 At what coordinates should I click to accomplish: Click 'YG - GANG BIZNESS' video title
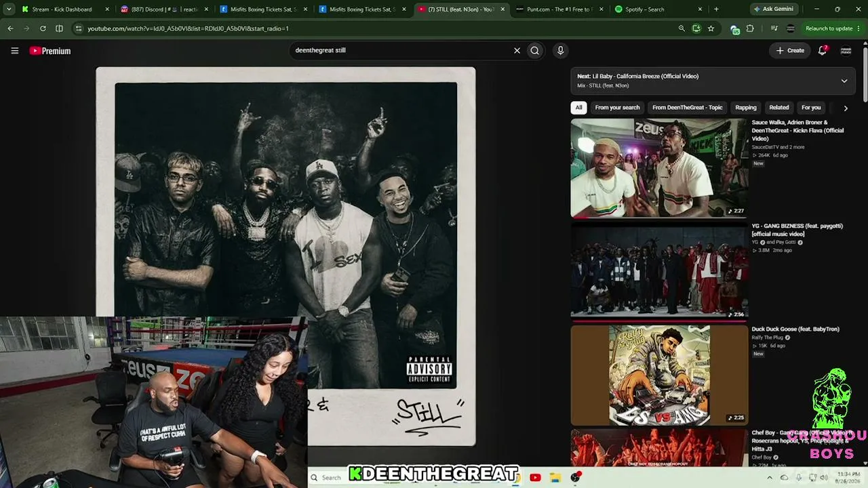coord(797,230)
